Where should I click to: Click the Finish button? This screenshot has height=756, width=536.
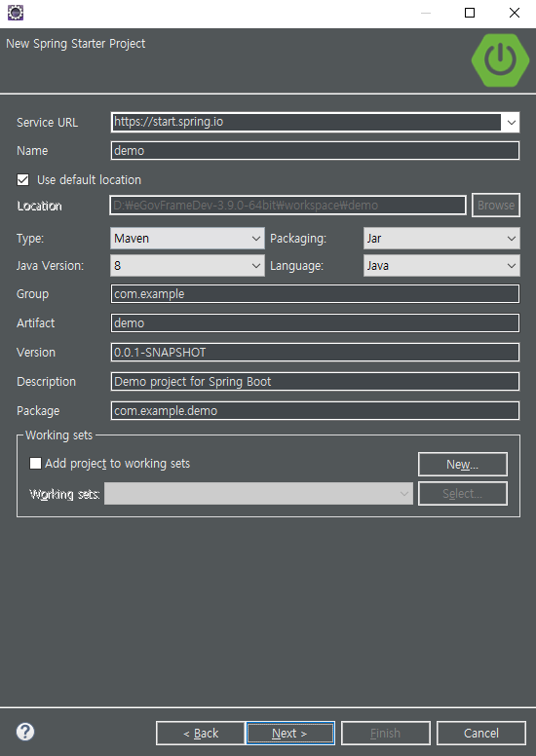[x=386, y=734]
